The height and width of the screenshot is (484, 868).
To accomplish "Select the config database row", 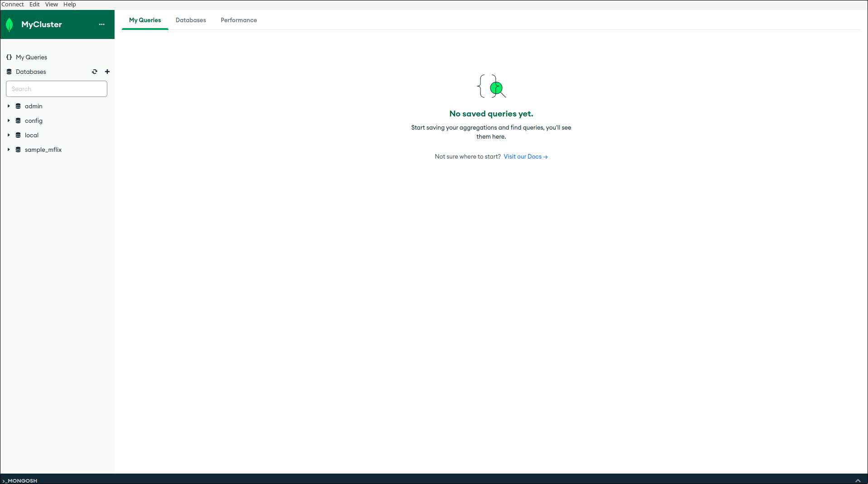I will point(57,121).
